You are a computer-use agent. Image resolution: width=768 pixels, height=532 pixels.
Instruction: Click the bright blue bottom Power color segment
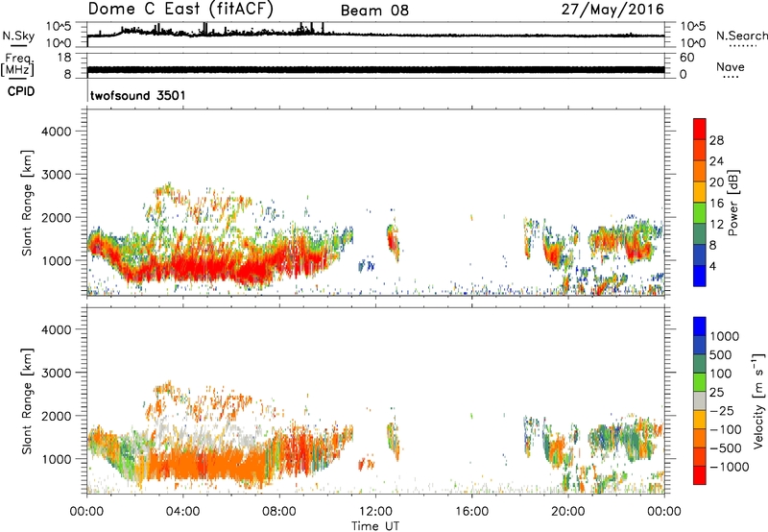pyautogui.click(x=700, y=277)
